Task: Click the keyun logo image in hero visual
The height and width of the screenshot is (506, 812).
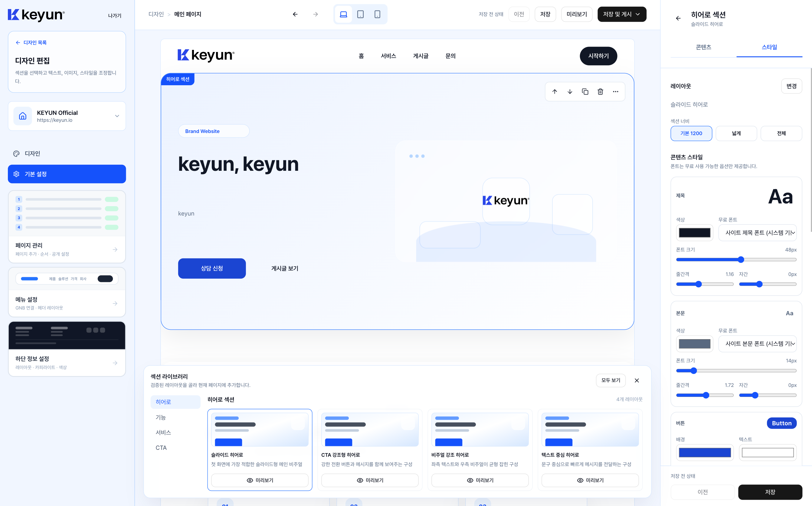Action: coord(506,201)
